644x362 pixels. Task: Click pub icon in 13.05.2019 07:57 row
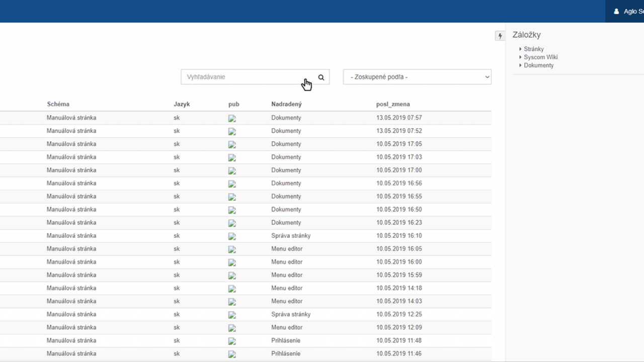pyautogui.click(x=232, y=119)
